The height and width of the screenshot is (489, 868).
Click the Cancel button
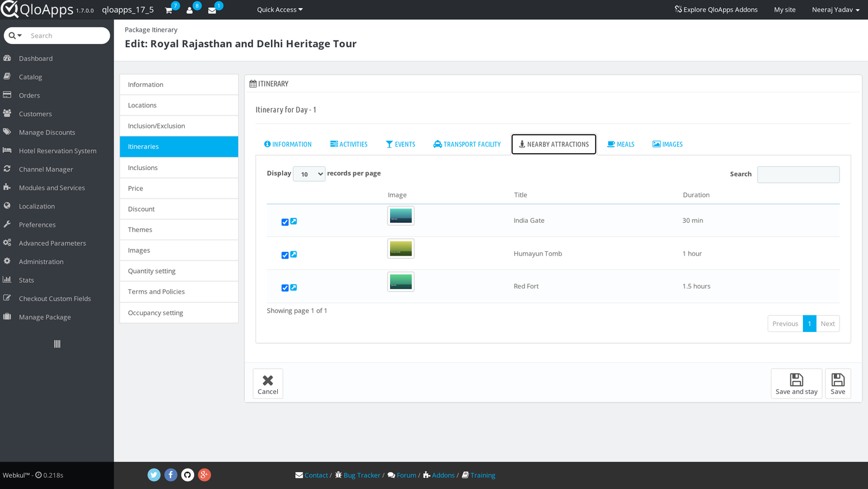(268, 384)
